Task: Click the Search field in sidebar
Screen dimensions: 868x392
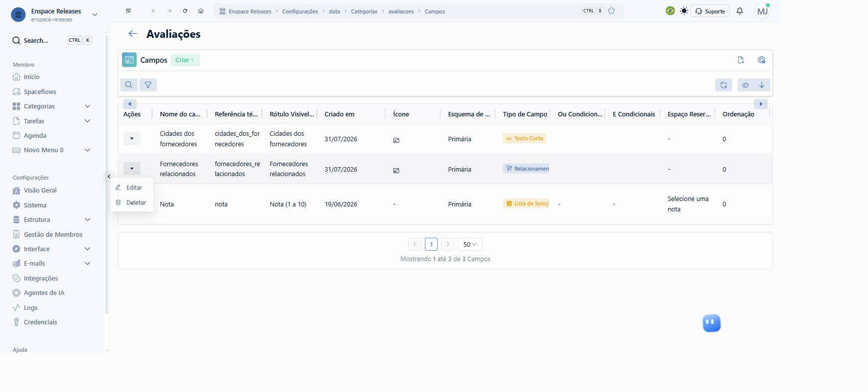Action: [52, 40]
